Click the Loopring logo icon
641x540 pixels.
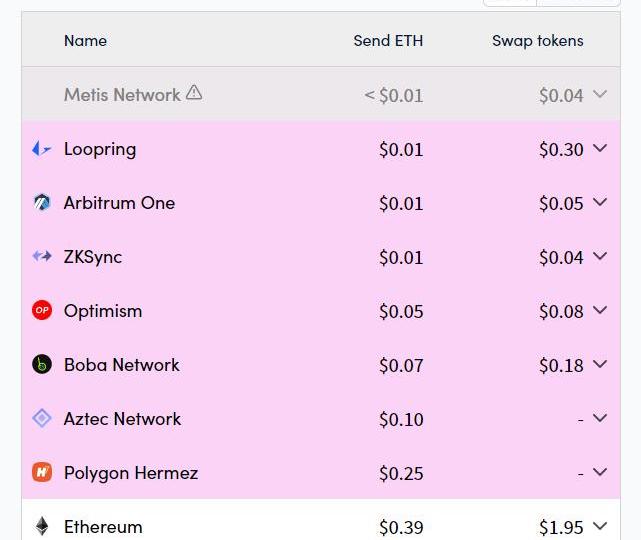coord(42,149)
